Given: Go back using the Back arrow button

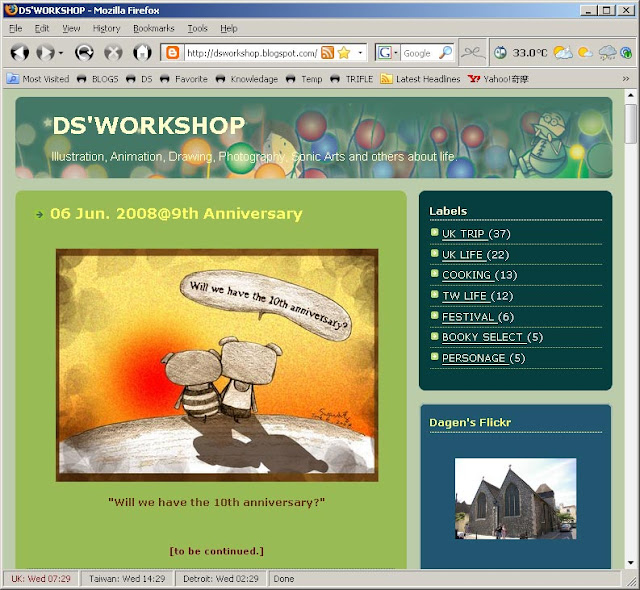Looking at the screenshot, I should 20,53.
